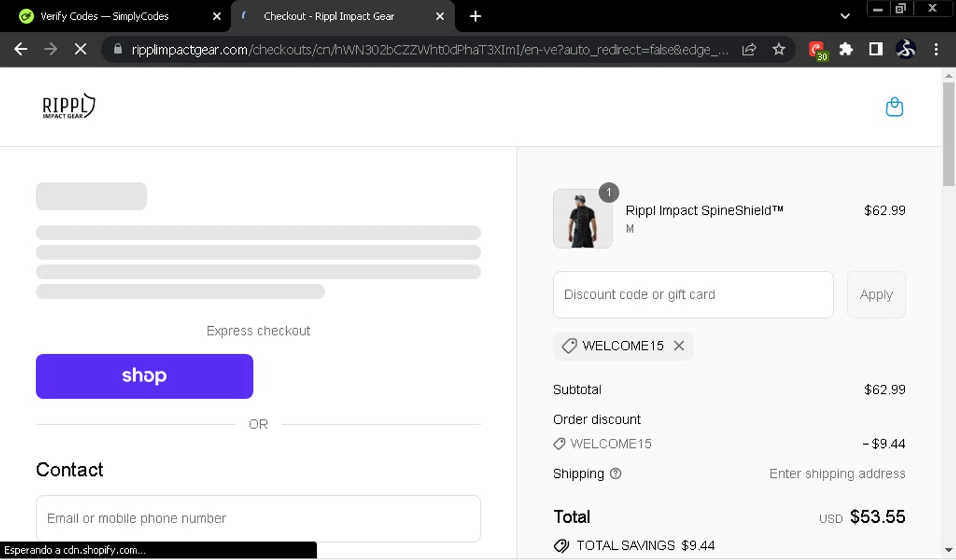Click the browser forward arrow
The width and height of the screenshot is (956, 560).
click(x=50, y=49)
